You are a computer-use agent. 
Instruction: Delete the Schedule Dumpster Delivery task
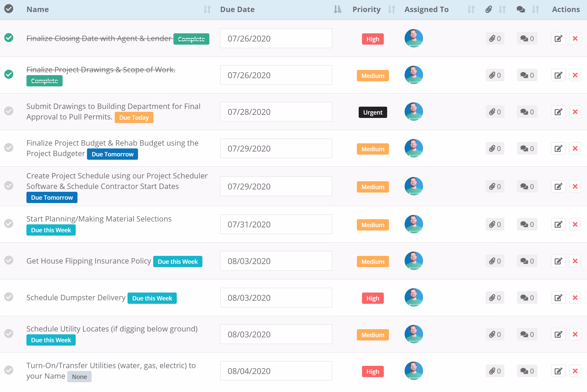pyautogui.click(x=575, y=298)
